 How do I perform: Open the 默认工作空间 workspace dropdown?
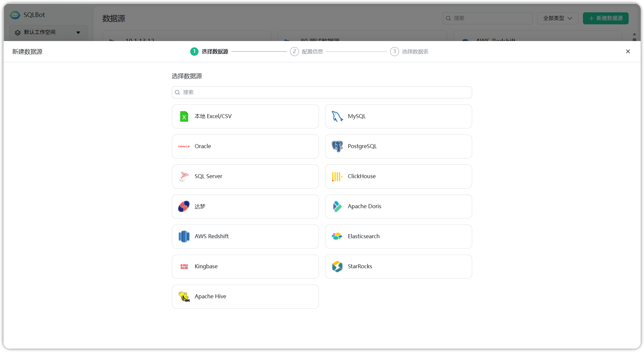click(x=48, y=32)
